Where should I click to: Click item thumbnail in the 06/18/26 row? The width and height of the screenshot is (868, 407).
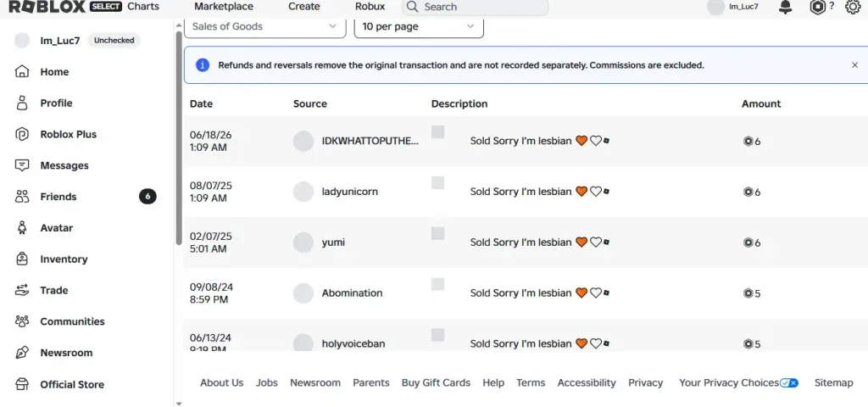tap(438, 131)
